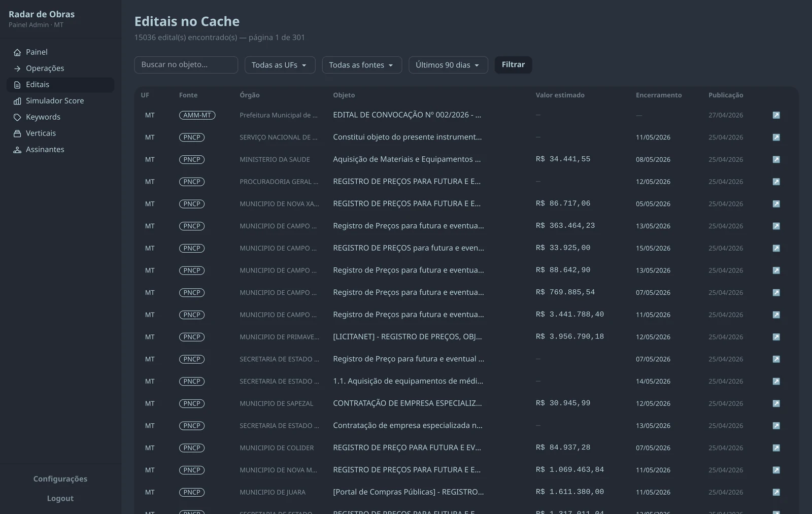Click value R$ 1.611.380,00
812x514 pixels.
pos(570,492)
